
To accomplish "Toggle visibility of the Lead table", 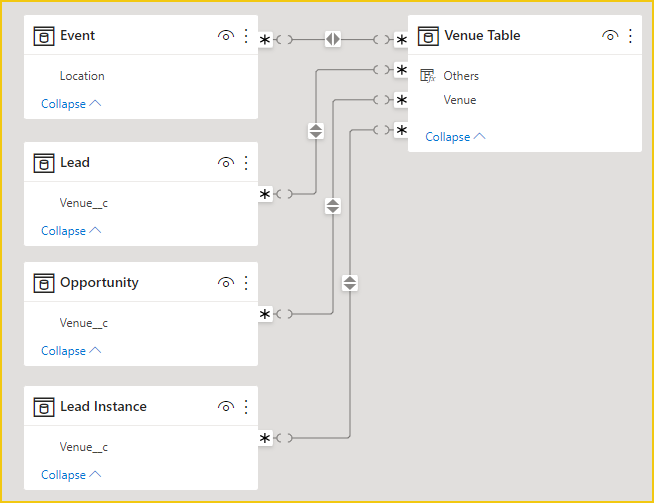I will [x=226, y=163].
